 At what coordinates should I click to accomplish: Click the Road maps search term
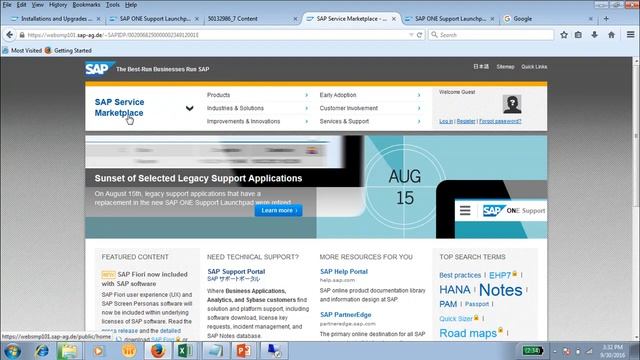[x=468, y=333]
